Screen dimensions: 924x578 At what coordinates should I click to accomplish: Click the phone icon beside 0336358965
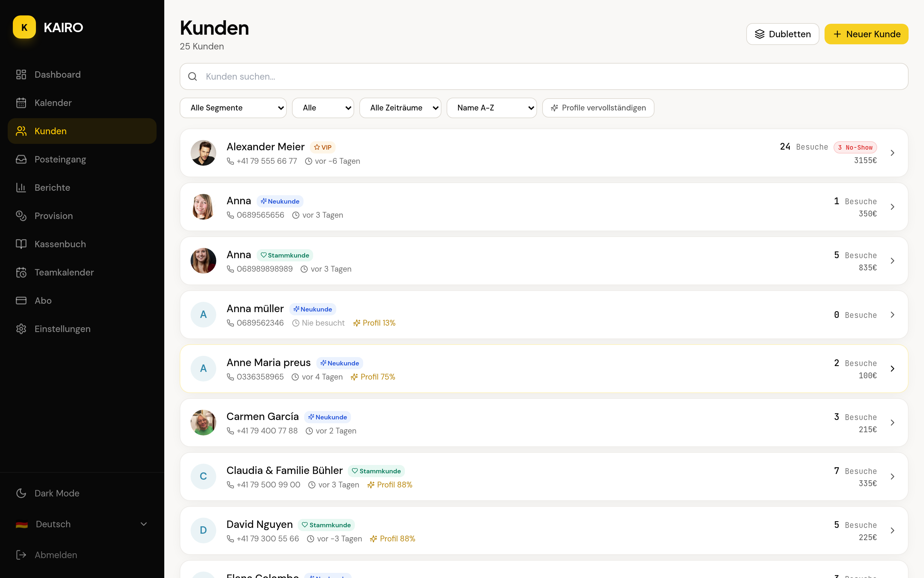230,377
